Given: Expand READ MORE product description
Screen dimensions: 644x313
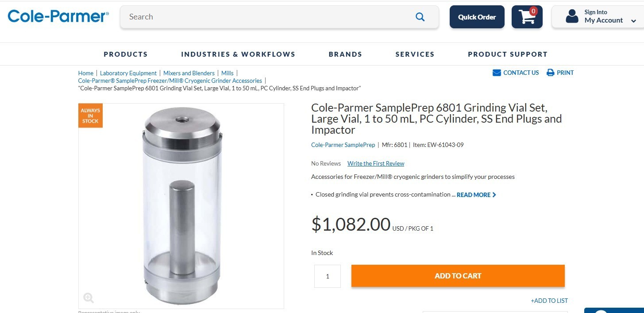Looking at the screenshot, I should pyautogui.click(x=476, y=195).
